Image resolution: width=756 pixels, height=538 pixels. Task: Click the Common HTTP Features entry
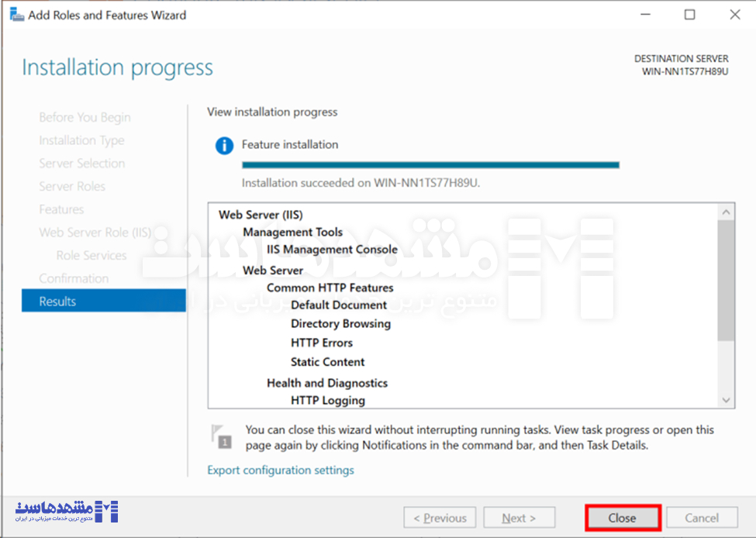click(x=330, y=288)
